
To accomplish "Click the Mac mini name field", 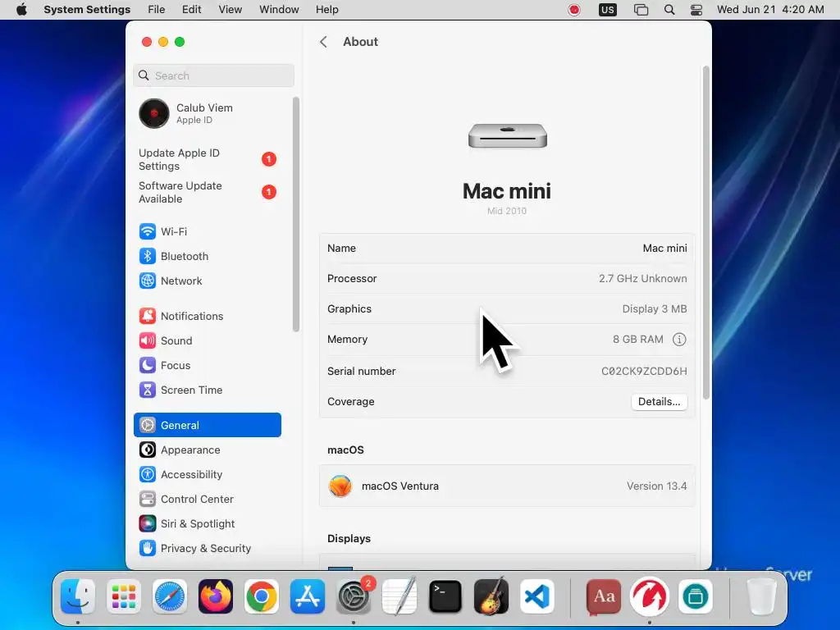I will tap(507, 248).
